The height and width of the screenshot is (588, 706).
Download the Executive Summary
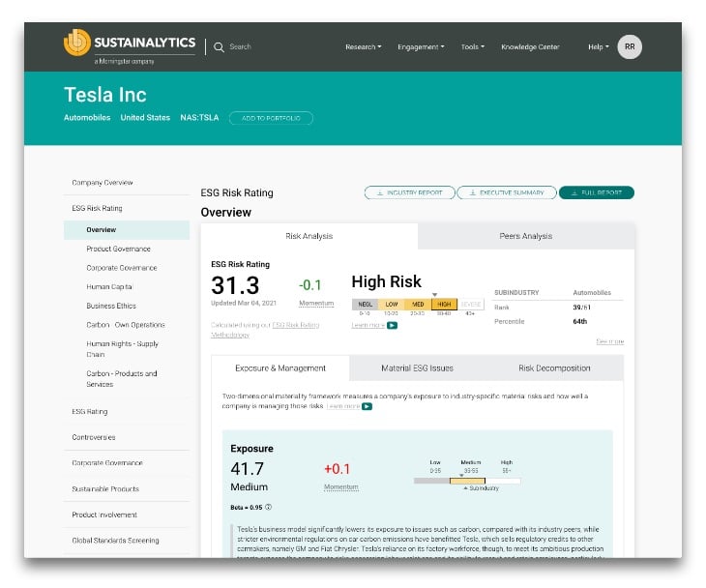click(x=507, y=192)
